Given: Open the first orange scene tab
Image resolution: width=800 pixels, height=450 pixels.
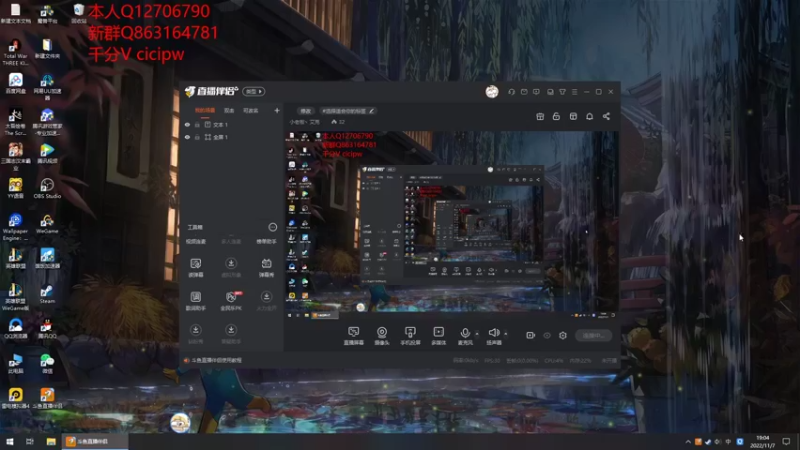Looking at the screenshot, I should [205, 111].
